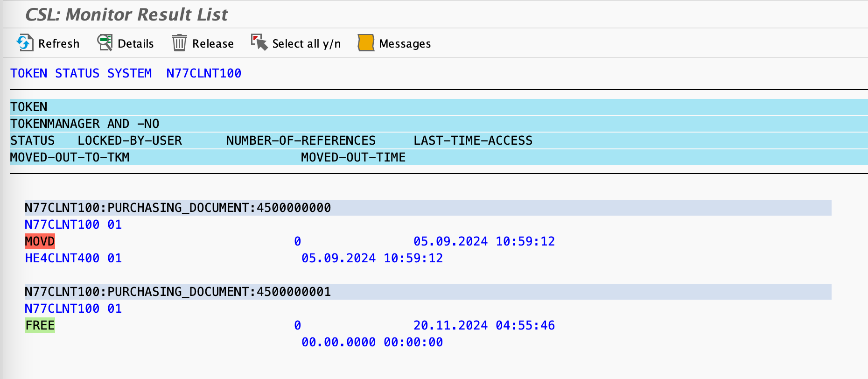Click the red MOVD status field
The width and height of the screenshot is (868, 379).
click(x=40, y=241)
